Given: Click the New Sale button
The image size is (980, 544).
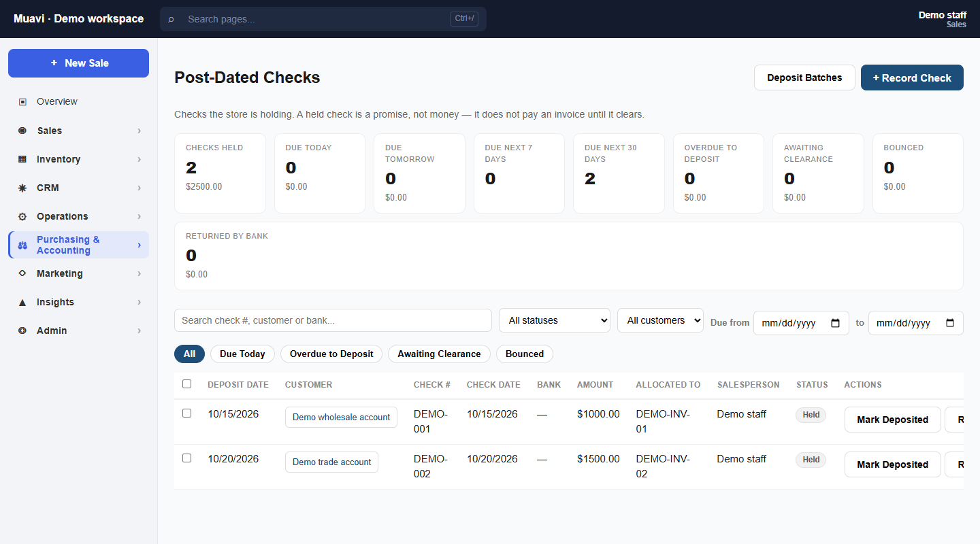Looking at the screenshot, I should point(78,63).
